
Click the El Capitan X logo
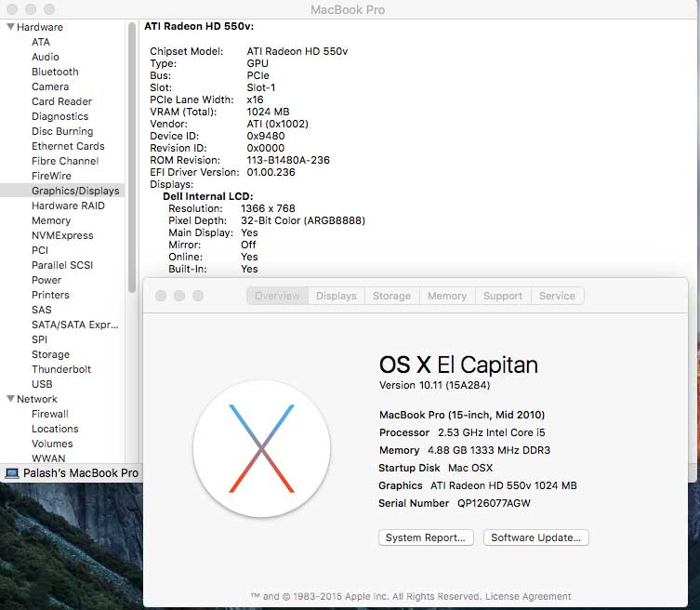pyautogui.click(x=261, y=449)
